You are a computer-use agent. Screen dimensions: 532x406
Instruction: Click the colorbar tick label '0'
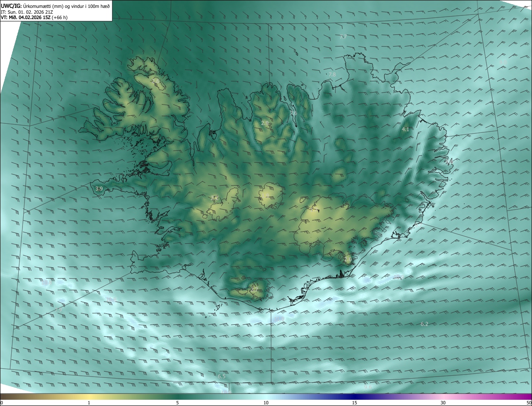(2, 403)
